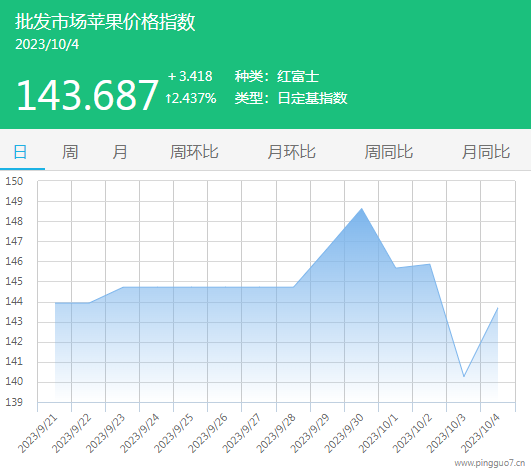Viewport: 531px width, 473px height.
Task: Switch to 月环比 month-over-month tab
Action: (292, 152)
